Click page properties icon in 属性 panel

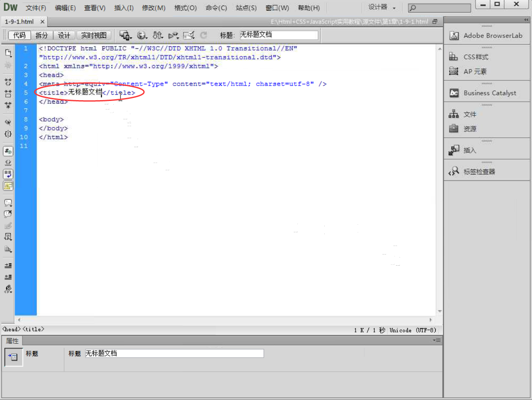pos(14,357)
